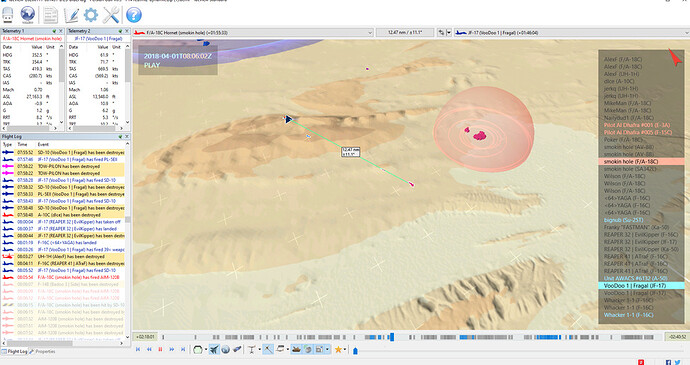Expand the F/A-18C Hornet object selector dropdown
This screenshot has height=365, width=690.
pos(370,33)
